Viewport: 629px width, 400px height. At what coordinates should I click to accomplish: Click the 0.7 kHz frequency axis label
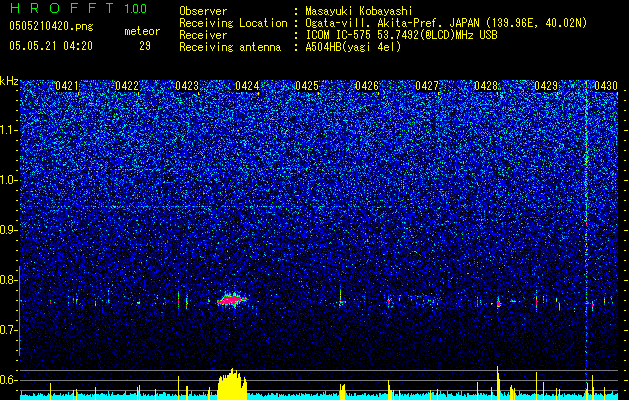(x=9, y=330)
